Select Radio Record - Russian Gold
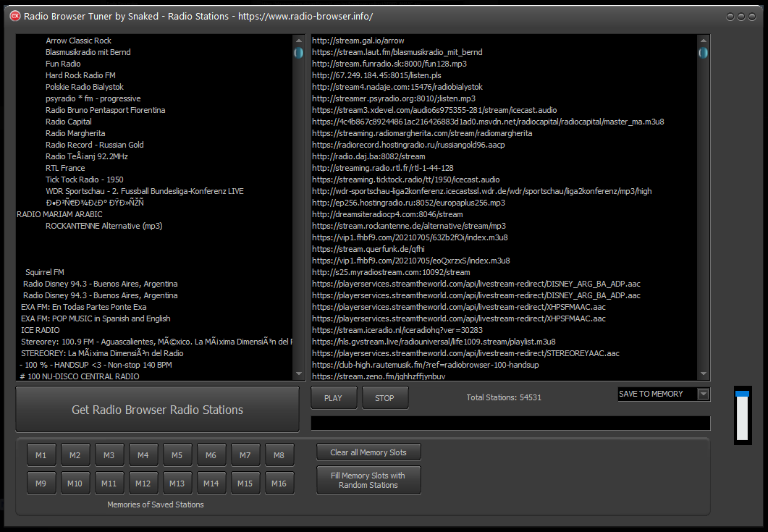Image resolution: width=768 pixels, height=532 pixels. (95, 145)
